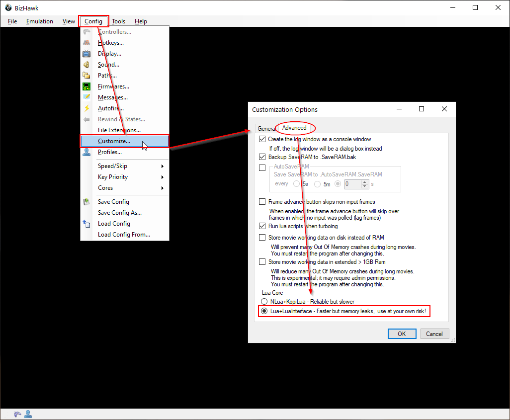Image resolution: width=510 pixels, height=420 pixels.
Task: Open the Emulation menu
Action: tap(40, 21)
